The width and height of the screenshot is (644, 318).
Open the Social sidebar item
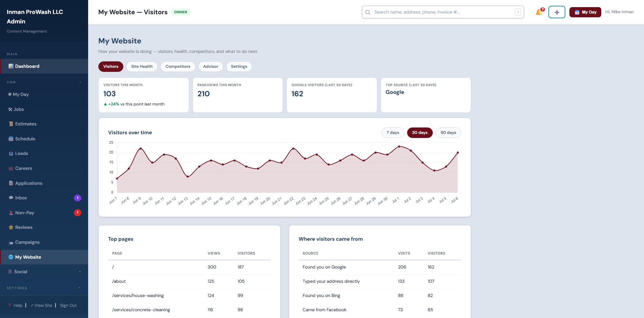[44, 272]
